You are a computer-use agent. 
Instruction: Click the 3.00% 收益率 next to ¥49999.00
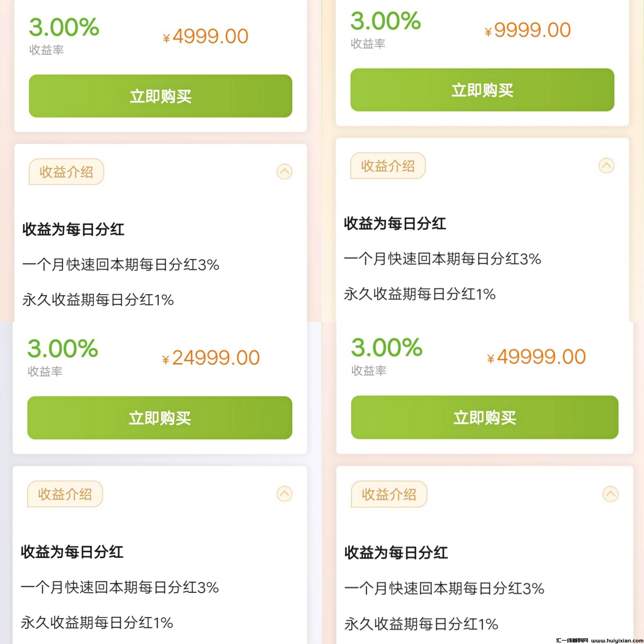tap(387, 348)
